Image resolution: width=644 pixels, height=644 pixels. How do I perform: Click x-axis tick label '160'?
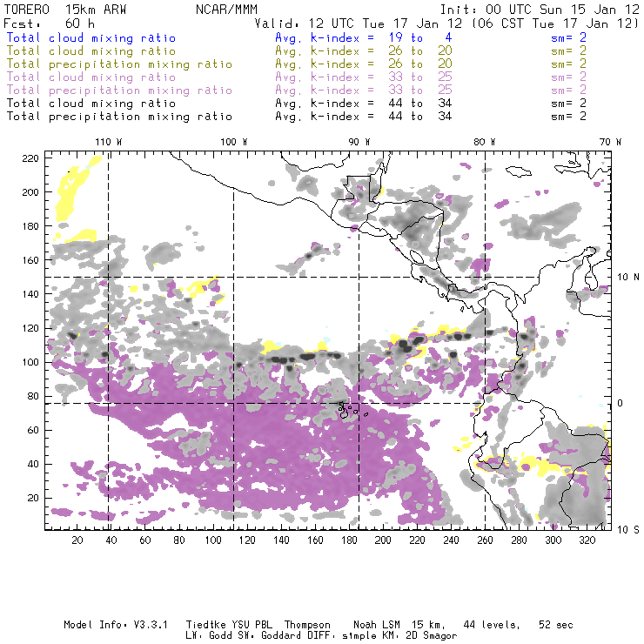click(x=315, y=540)
